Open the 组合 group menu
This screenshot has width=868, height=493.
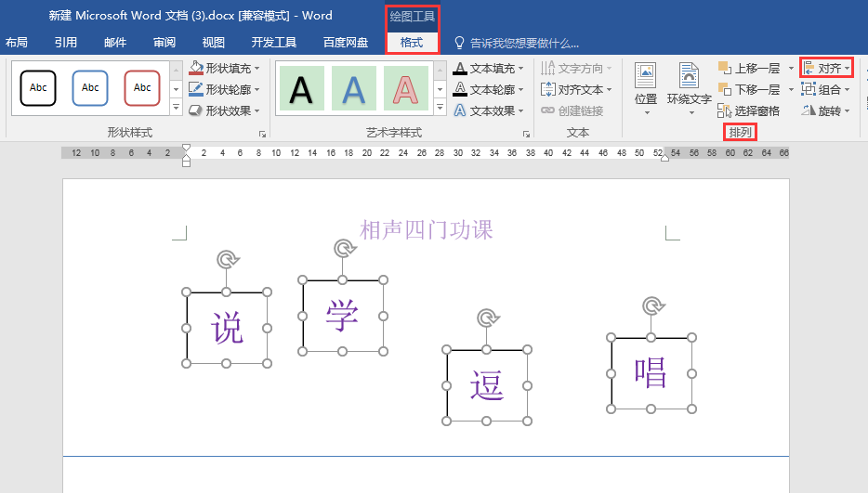[x=825, y=89]
